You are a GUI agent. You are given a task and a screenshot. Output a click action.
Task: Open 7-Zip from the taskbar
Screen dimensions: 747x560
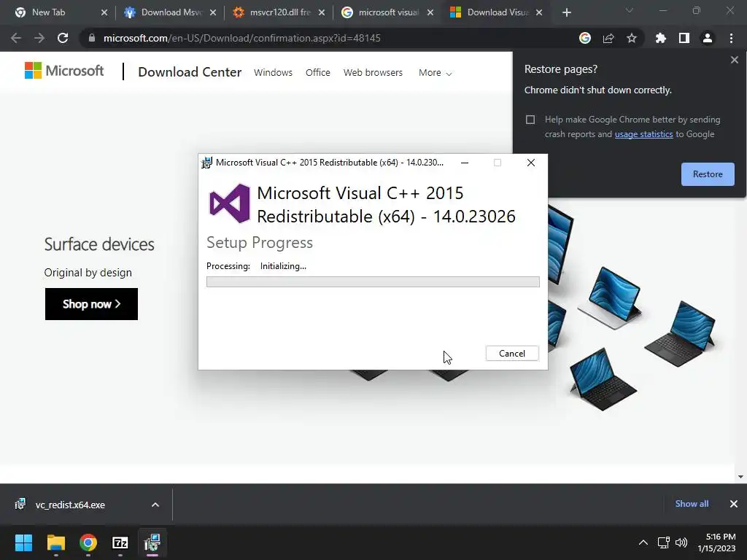click(x=120, y=542)
